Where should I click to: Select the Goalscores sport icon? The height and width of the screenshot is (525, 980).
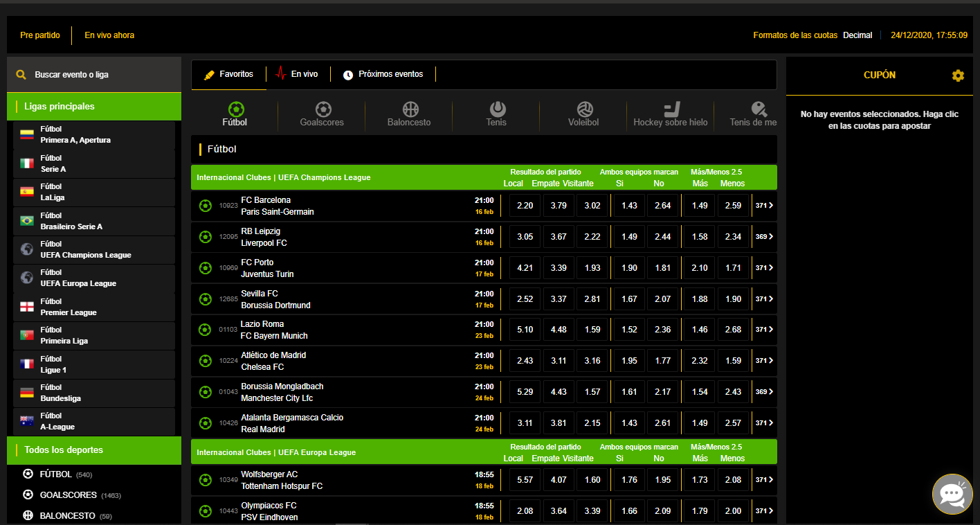(323, 109)
